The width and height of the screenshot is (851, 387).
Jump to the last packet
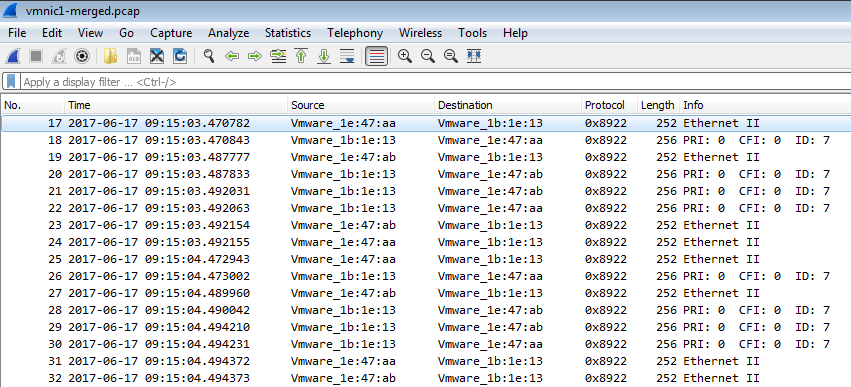324,56
